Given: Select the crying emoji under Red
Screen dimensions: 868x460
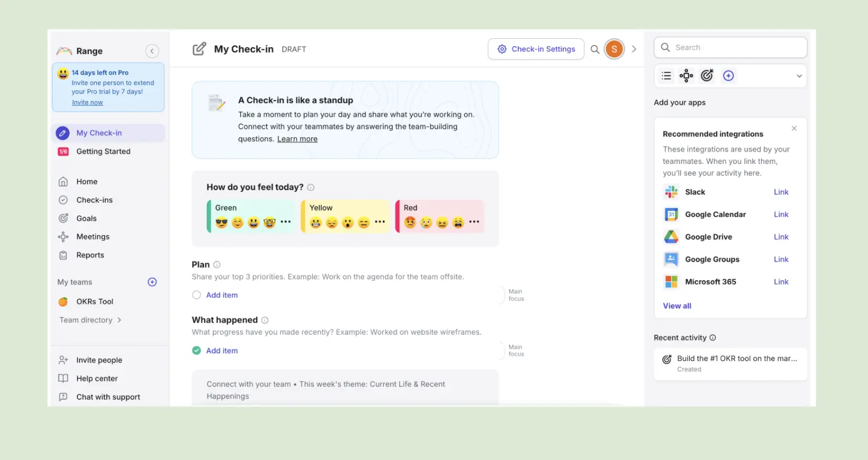Looking at the screenshot, I should 426,223.
